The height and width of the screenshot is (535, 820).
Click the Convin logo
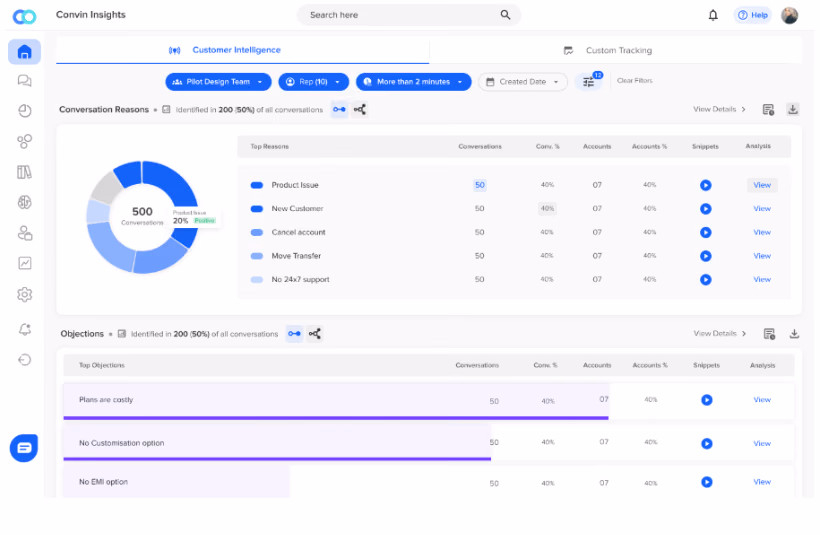(x=25, y=17)
